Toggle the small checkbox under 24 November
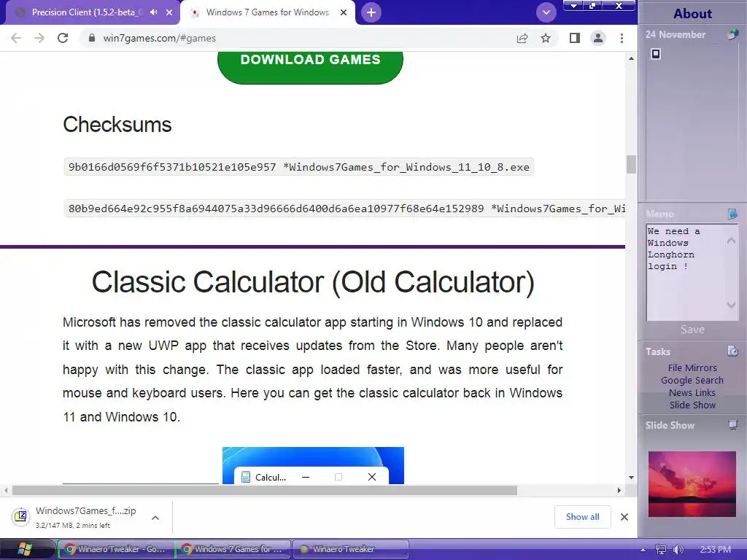747x560 pixels. [656, 54]
